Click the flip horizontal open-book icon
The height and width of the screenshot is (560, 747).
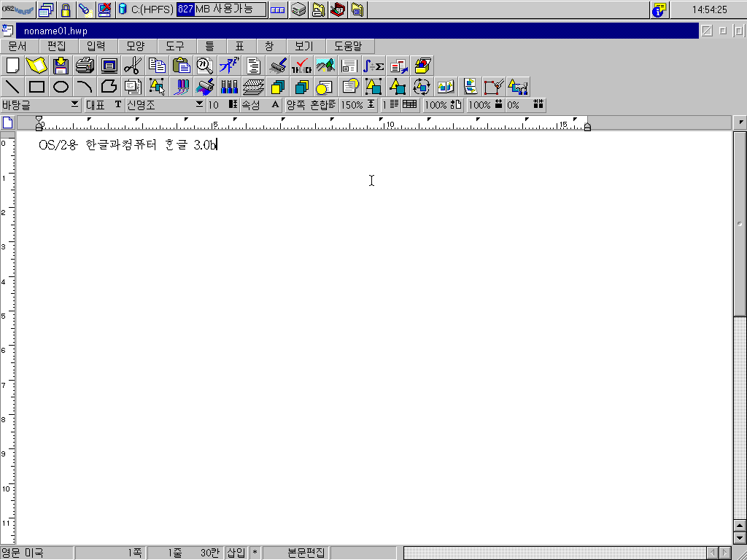[446, 87]
